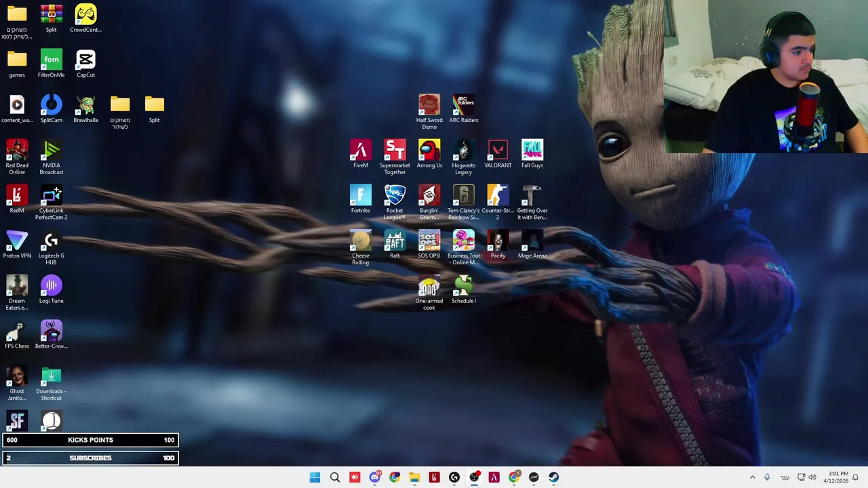Image resolution: width=868 pixels, height=488 pixels.
Task: Open Downloads - Shortcut folder
Action: [x=51, y=384]
